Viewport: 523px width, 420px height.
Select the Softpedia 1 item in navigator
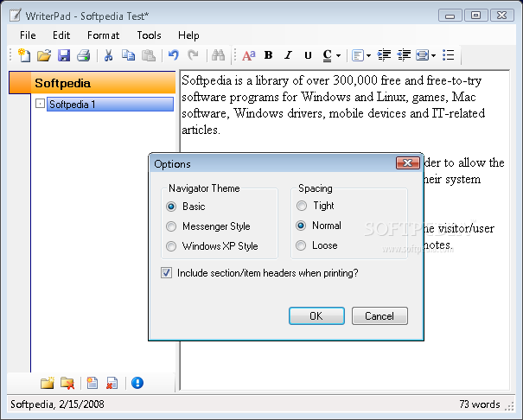click(x=110, y=104)
